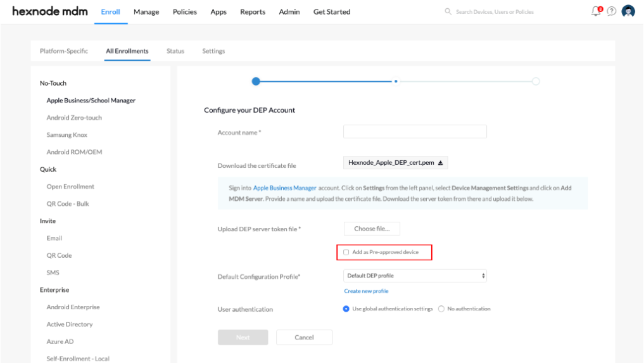Click the No-Touch section heading
The height and width of the screenshot is (363, 644).
pos(53,83)
